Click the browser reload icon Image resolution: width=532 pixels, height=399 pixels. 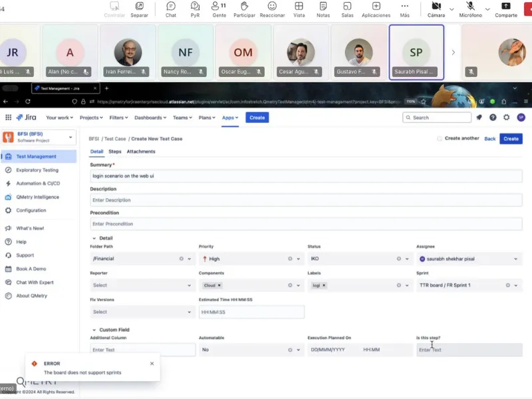[27, 102]
